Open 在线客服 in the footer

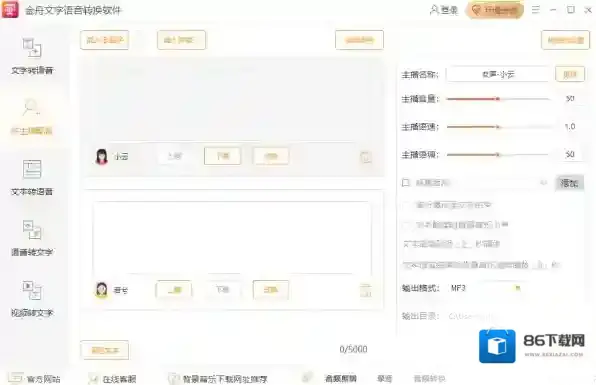(112, 379)
